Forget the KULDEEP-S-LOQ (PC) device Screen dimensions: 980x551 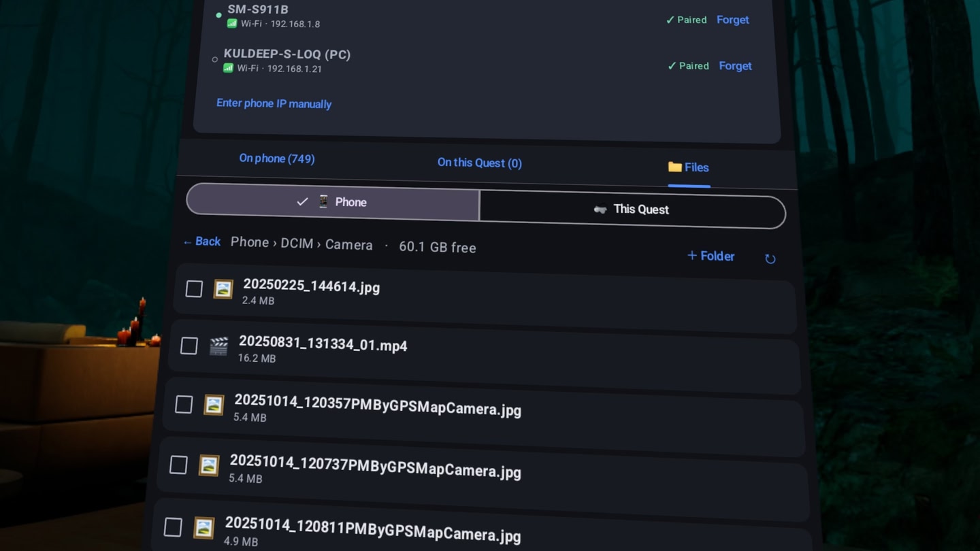coord(736,66)
